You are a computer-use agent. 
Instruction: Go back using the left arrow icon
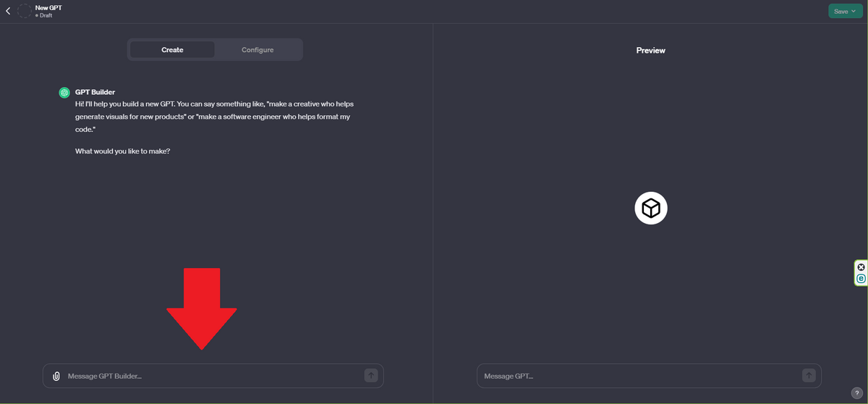pos(8,11)
